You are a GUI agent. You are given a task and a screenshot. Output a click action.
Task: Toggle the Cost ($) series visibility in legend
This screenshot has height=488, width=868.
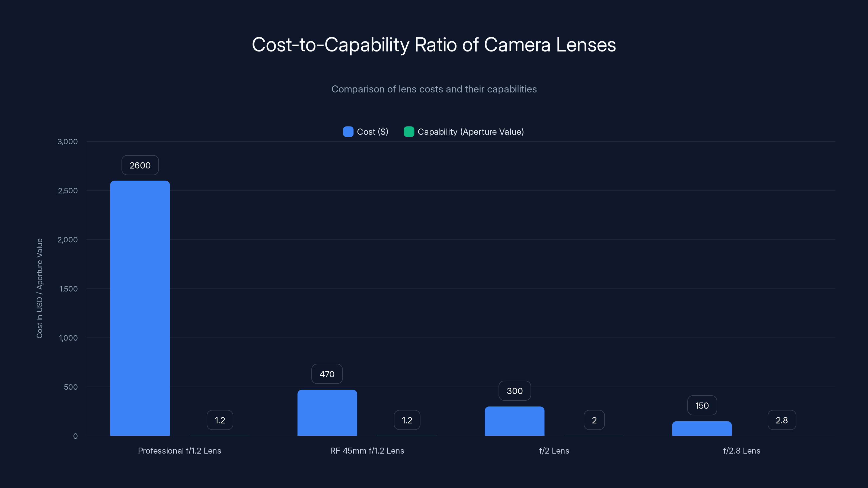tap(372, 132)
